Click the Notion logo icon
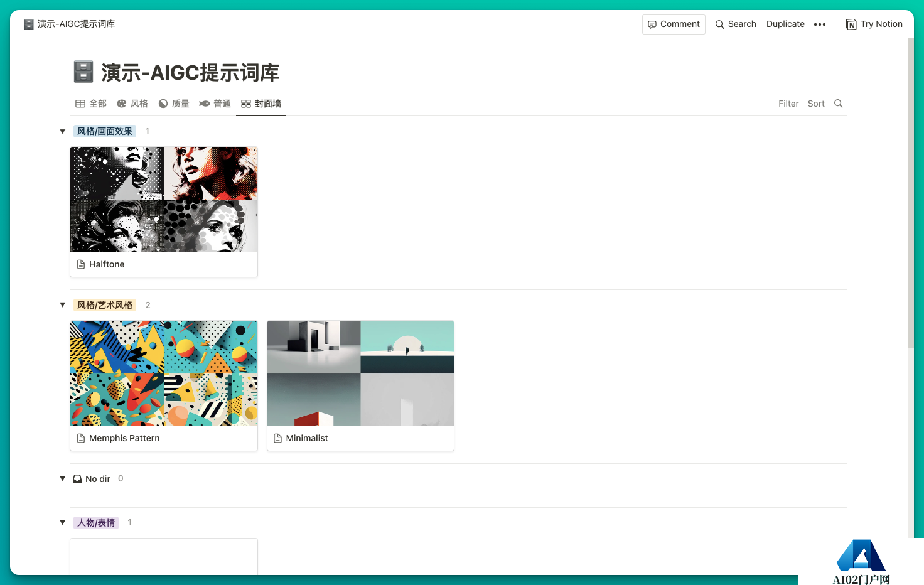 pyautogui.click(x=851, y=24)
